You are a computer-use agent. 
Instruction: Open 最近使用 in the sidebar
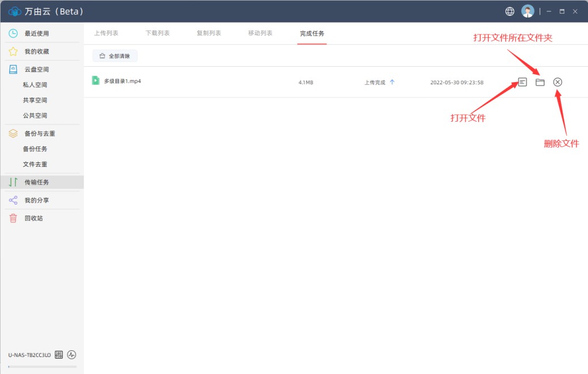pyautogui.click(x=36, y=33)
